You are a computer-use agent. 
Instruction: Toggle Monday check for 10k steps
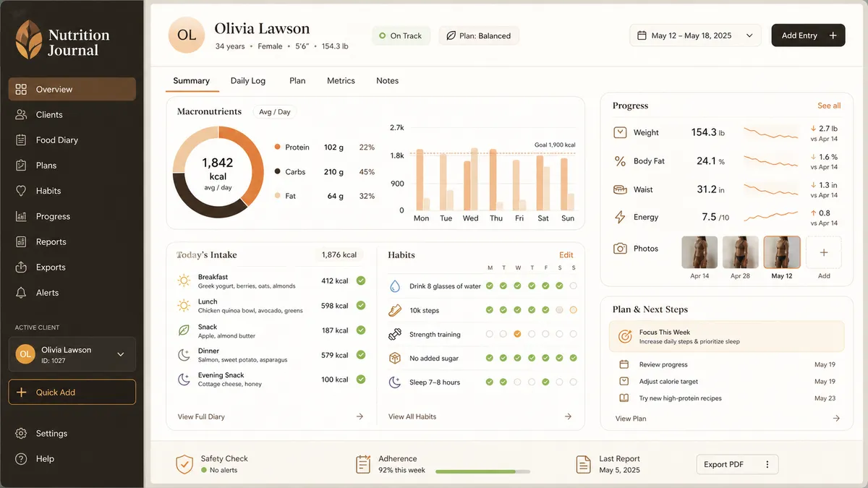tap(490, 310)
